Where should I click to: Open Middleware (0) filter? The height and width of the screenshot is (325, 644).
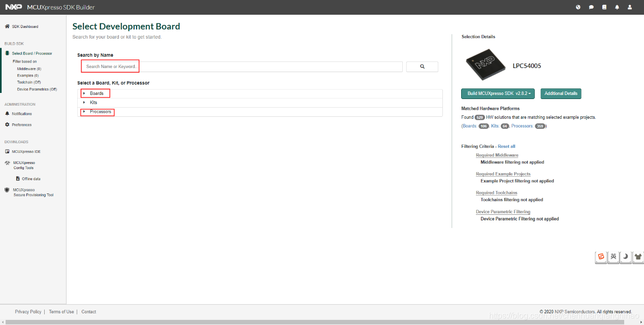point(29,69)
